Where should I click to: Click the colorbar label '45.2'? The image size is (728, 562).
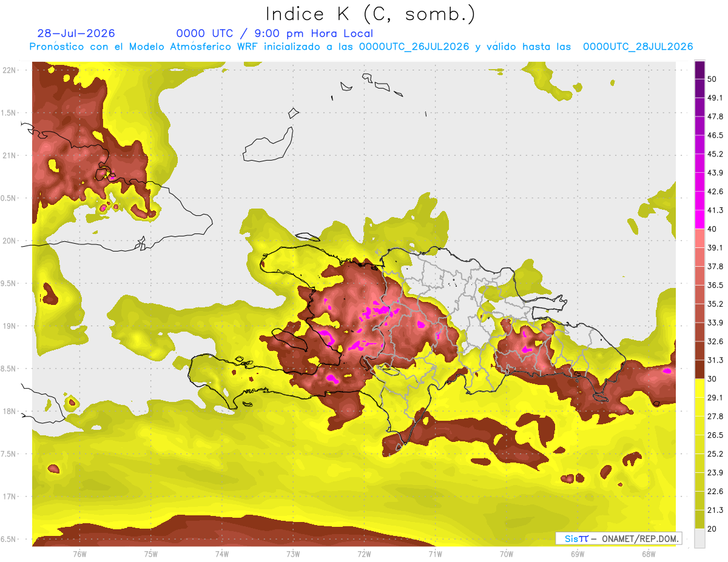pos(715,154)
